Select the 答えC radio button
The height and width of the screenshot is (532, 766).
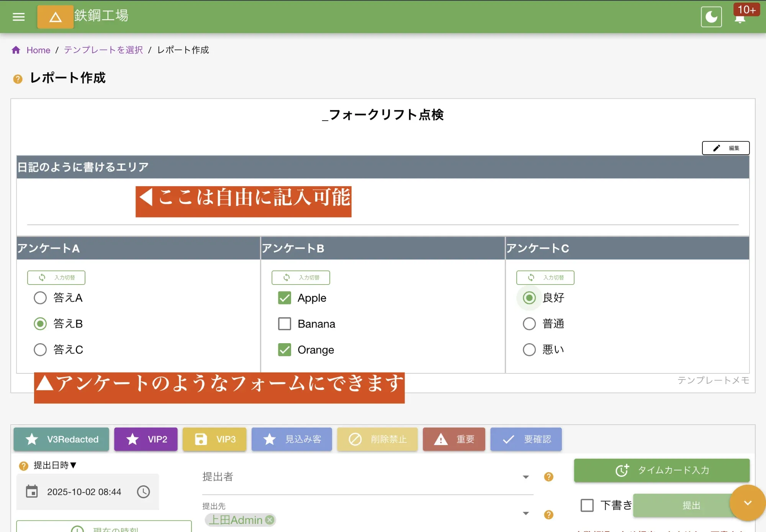pyautogui.click(x=40, y=349)
